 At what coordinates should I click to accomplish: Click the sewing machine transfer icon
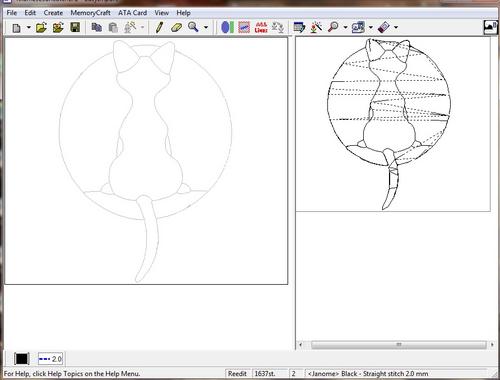tap(358, 27)
